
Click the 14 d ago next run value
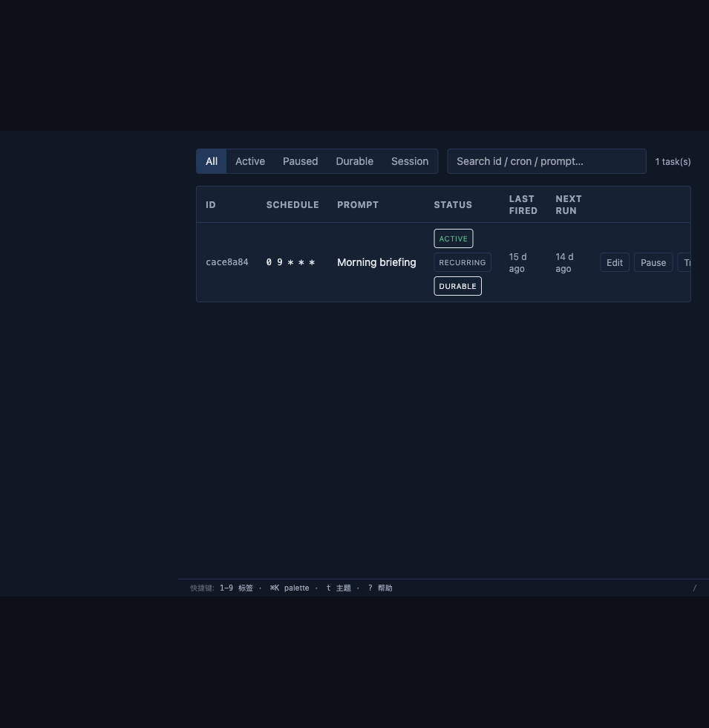564,263
